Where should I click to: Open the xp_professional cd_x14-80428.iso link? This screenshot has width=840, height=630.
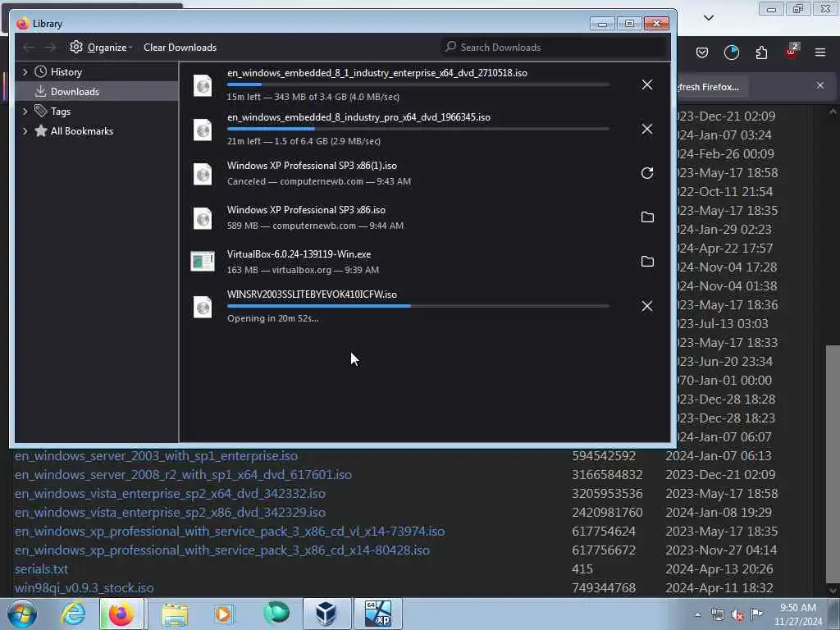(x=221, y=550)
